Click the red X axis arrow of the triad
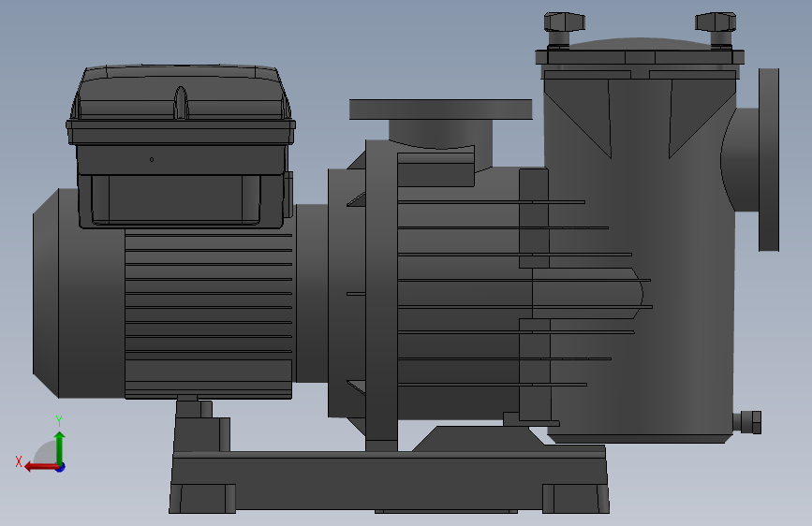The height and width of the screenshot is (526, 812). [41, 467]
